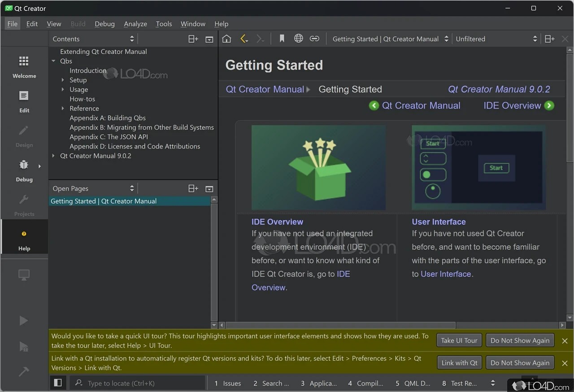Split the help viewer with the split icon
This screenshot has height=392, width=574.
coord(550,39)
